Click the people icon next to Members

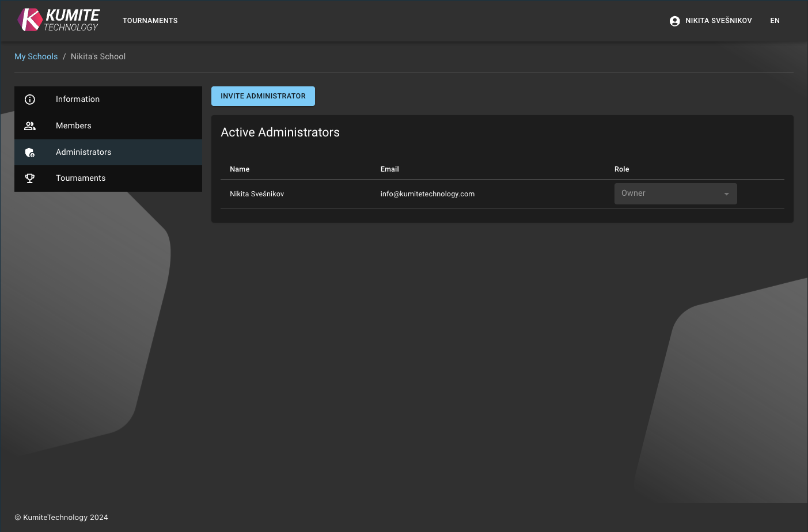click(29, 126)
